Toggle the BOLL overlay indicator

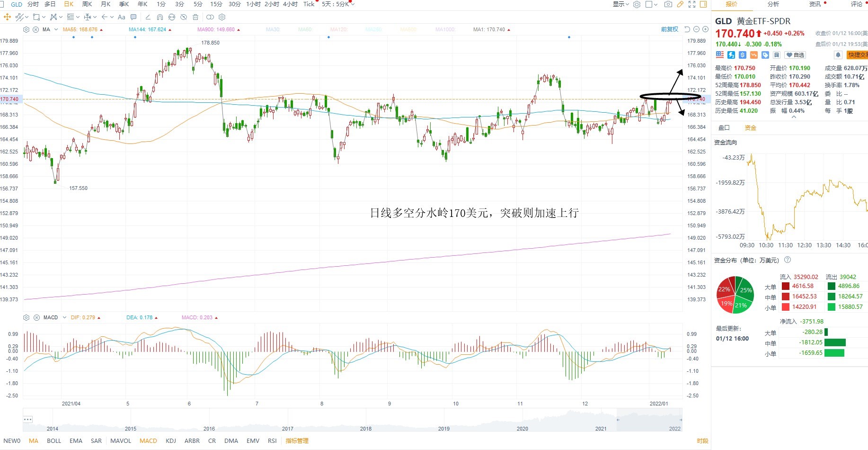[54, 441]
